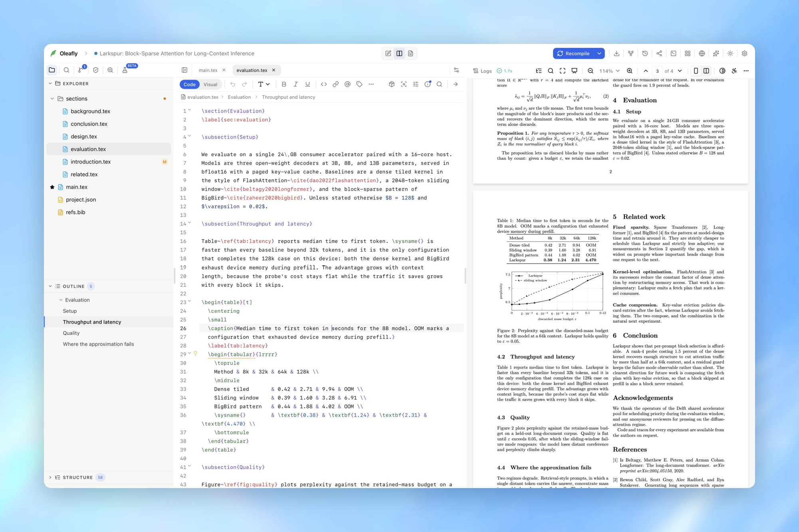This screenshot has height=532, width=799.
Task: Click the download PDF icon
Action: click(616, 54)
